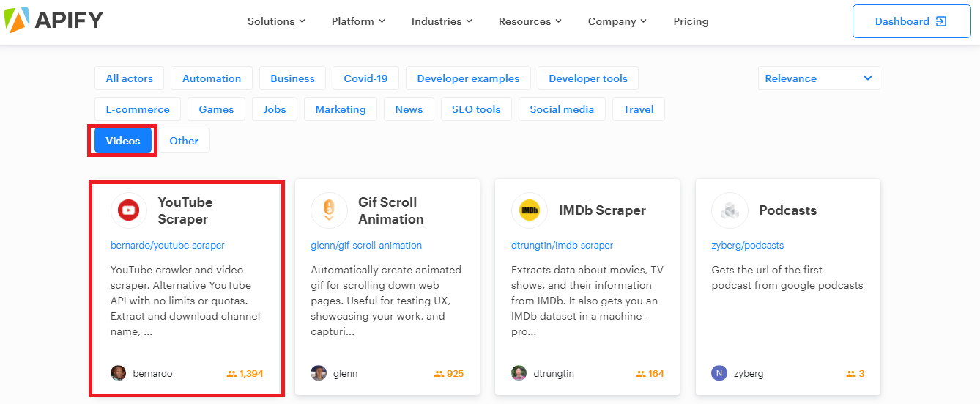The image size is (980, 404).
Task: Select the Developer tools category
Action: pyautogui.click(x=588, y=78)
